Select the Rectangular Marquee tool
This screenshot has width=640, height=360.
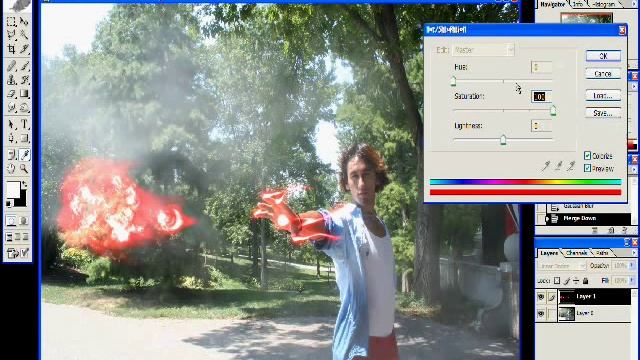pos(11,21)
